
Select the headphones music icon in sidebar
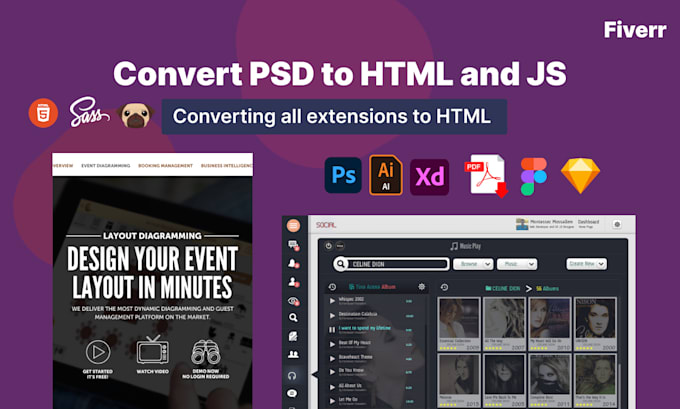point(292,376)
